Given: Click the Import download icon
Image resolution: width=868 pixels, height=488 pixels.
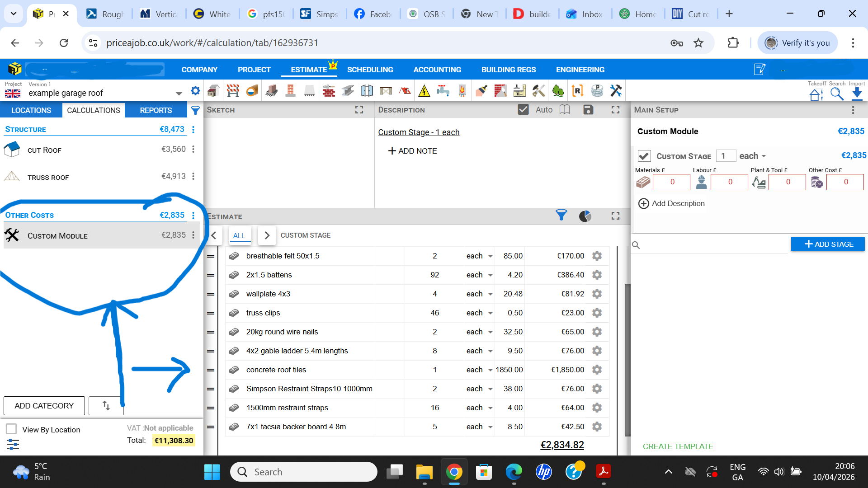Looking at the screenshot, I should [x=857, y=93].
